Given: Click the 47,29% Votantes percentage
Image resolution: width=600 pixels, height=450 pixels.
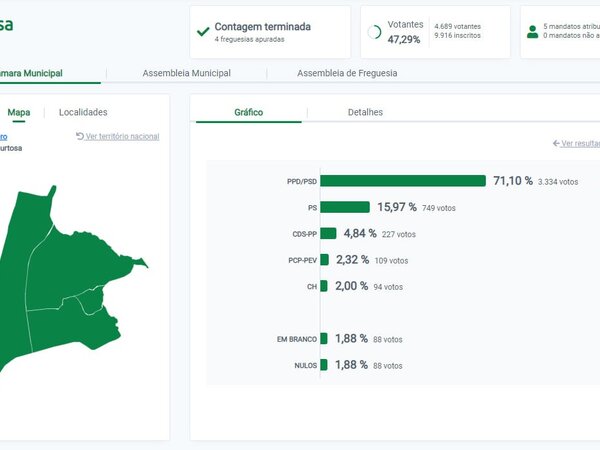Looking at the screenshot, I should click(403, 39).
